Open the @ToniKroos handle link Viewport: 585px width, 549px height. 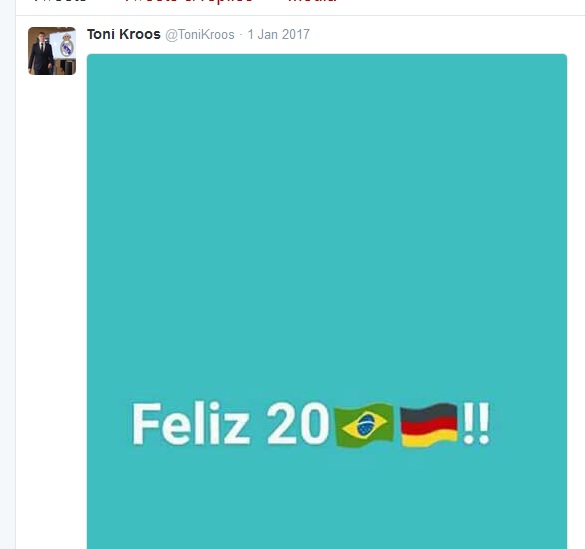point(200,35)
